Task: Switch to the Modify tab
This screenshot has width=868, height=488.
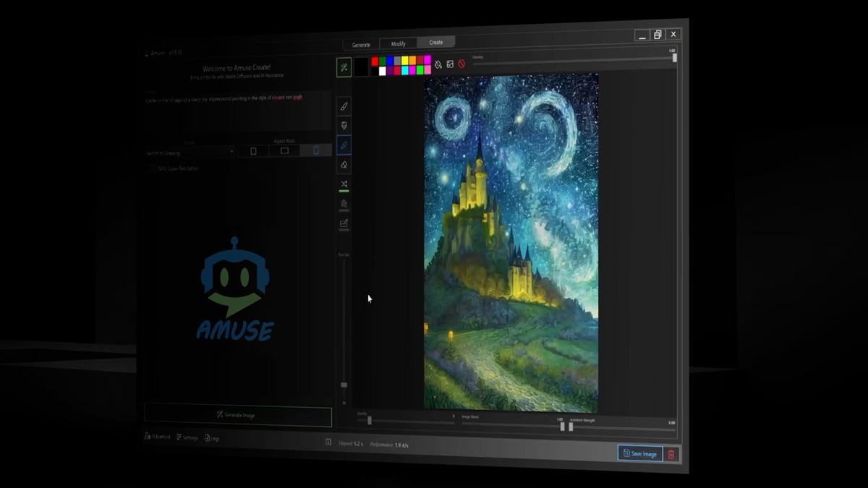Action: tap(399, 43)
